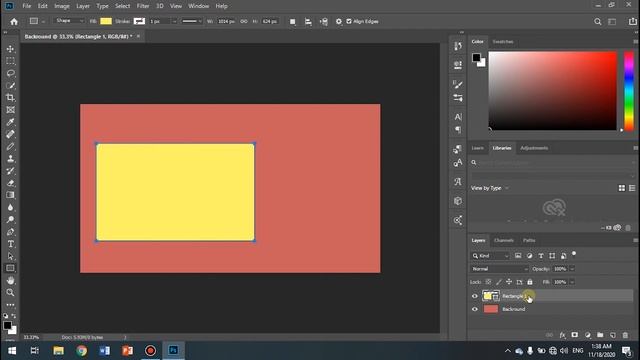
Task: Select the Move tool
Action: pos(11,49)
